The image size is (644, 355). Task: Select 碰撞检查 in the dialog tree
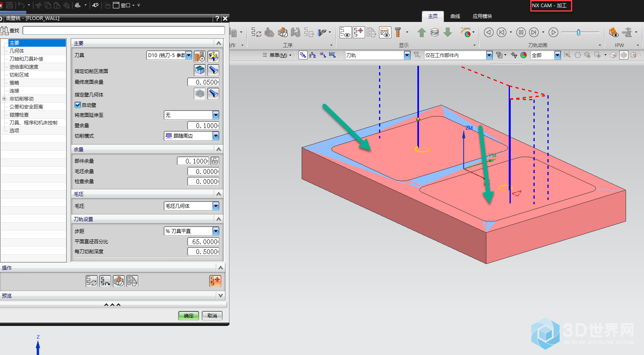pyautogui.click(x=19, y=114)
